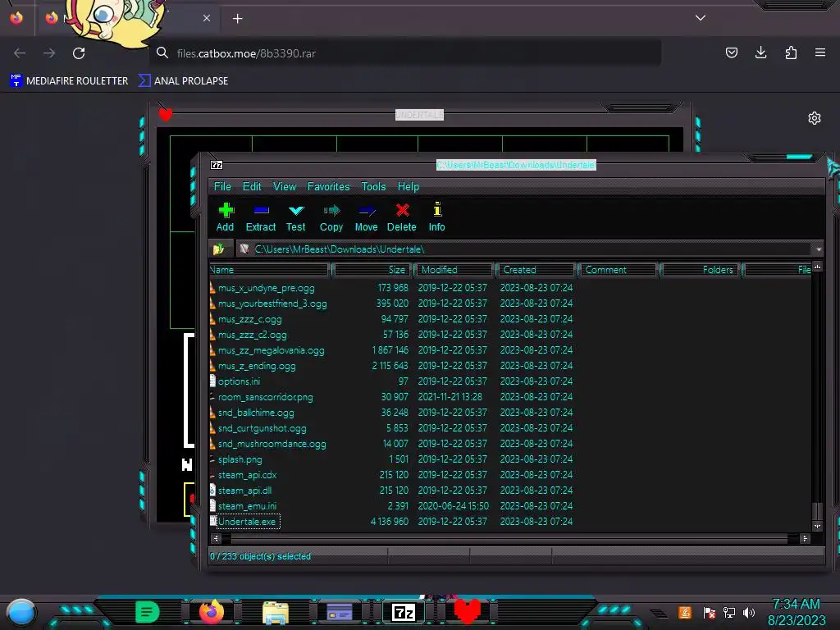
Task: Select snd_curtgunshot.ogg file
Action: 262,428
